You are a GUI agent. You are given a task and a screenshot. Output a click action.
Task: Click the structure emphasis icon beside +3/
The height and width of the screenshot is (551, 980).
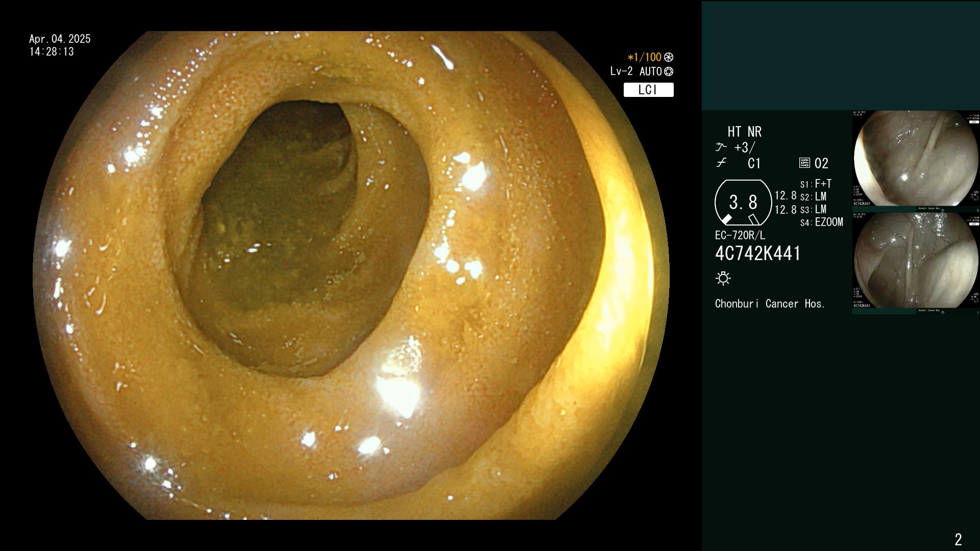(721, 147)
